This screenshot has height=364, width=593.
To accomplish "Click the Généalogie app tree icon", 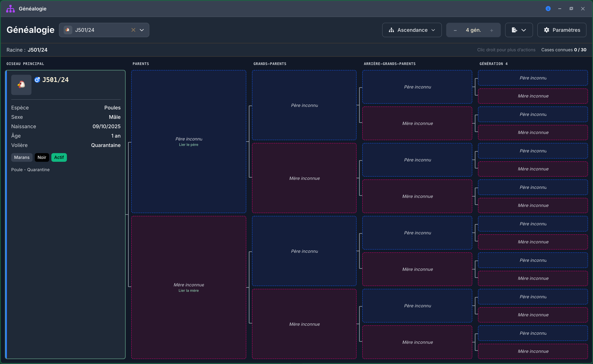I will pos(11,9).
